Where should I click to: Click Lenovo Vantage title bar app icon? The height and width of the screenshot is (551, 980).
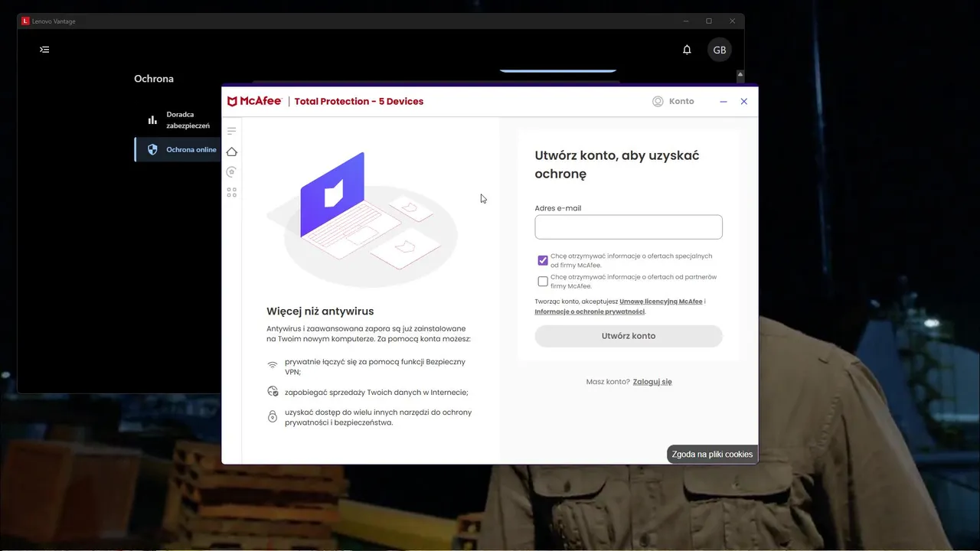[x=25, y=21]
